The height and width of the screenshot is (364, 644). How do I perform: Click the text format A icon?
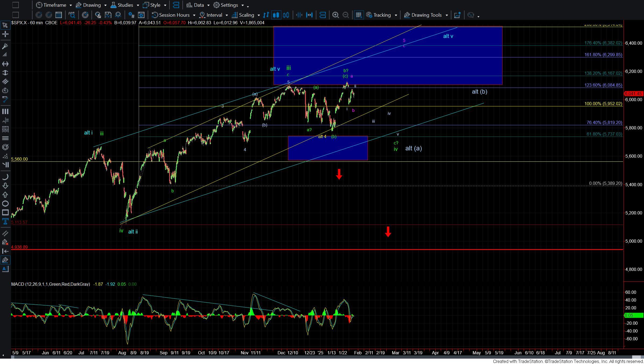point(5,269)
